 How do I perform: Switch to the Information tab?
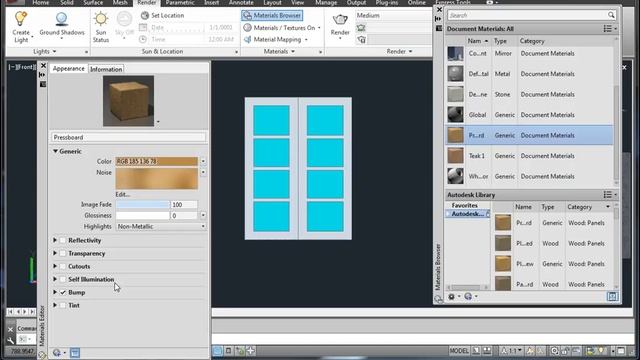(106, 69)
